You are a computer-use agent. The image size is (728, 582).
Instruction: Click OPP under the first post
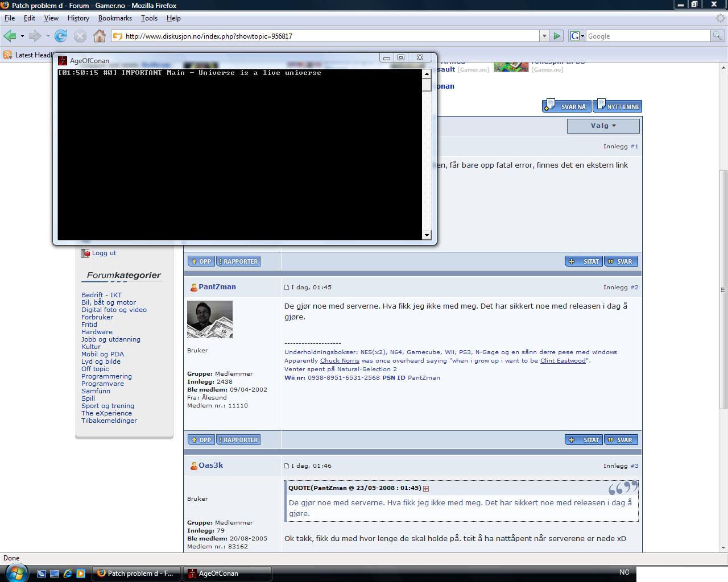201,261
